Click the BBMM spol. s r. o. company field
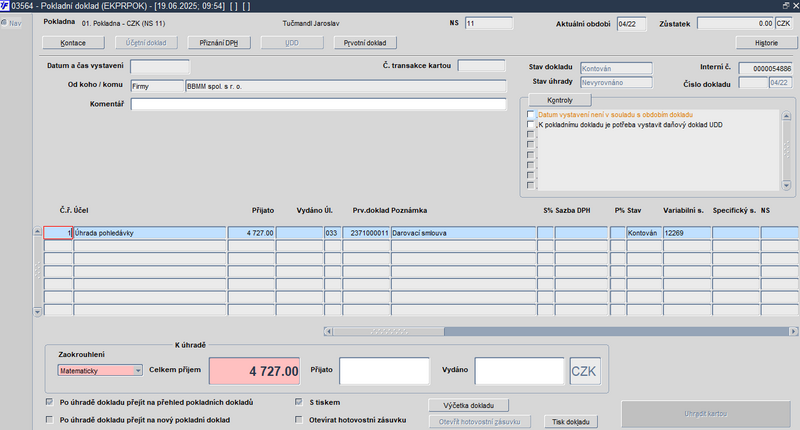This screenshot has height=430, width=800. [x=346, y=86]
